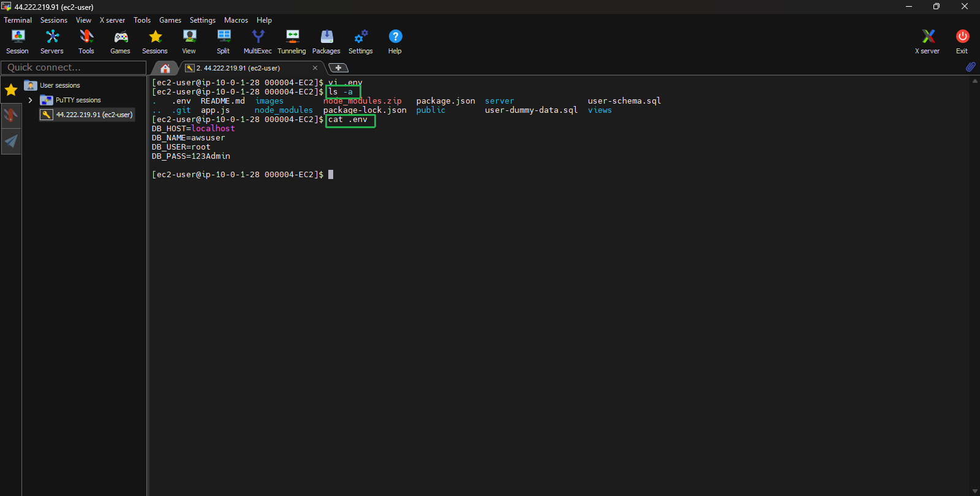Open the Tools menu in menu bar
Screen dimensions: 980x496
click(x=142, y=20)
